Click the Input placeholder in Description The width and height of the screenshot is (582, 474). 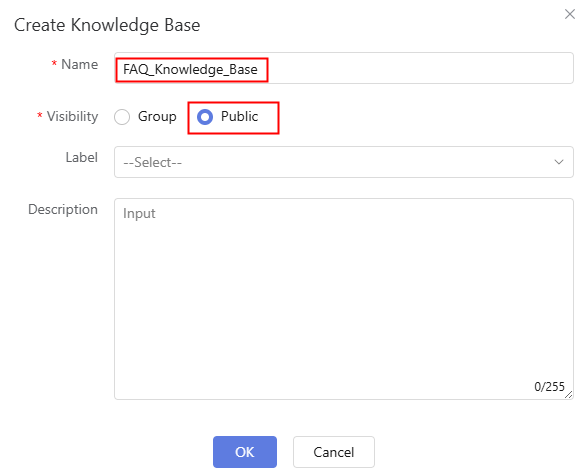pos(139,214)
